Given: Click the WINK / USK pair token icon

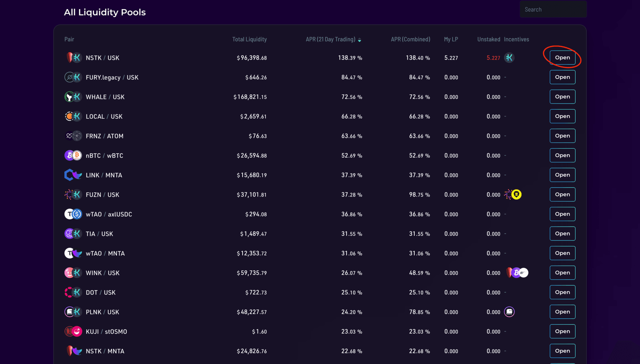Looking at the screenshot, I should coord(73,273).
